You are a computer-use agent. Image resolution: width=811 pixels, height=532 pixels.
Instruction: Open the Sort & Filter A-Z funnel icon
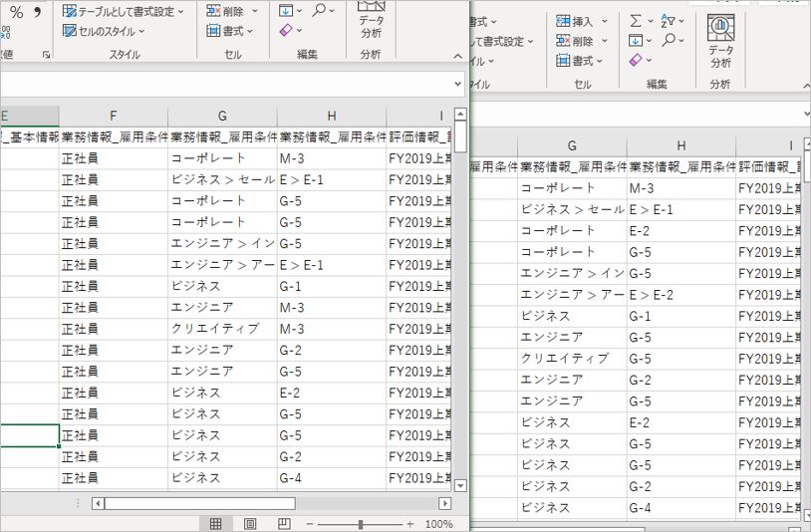[670, 20]
